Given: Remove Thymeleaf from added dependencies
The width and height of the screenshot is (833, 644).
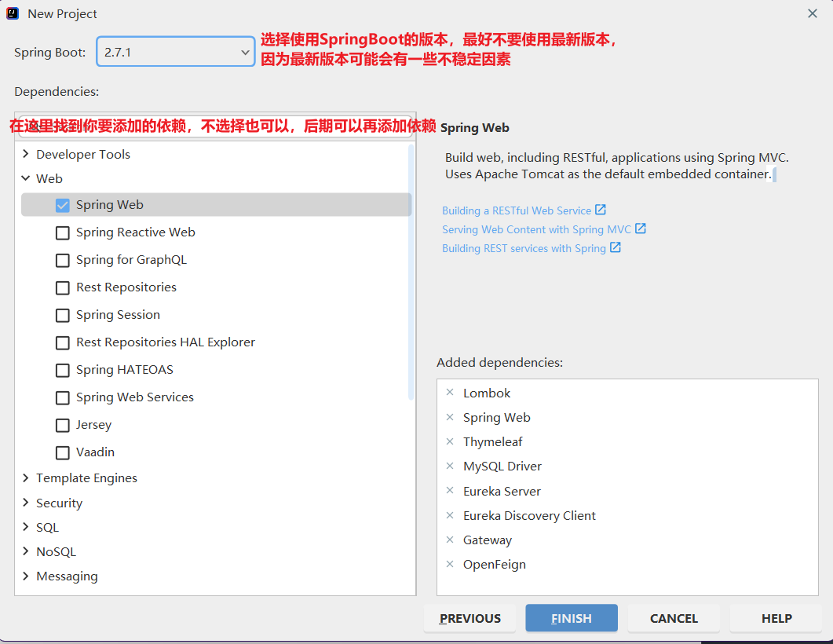Looking at the screenshot, I should (450, 441).
